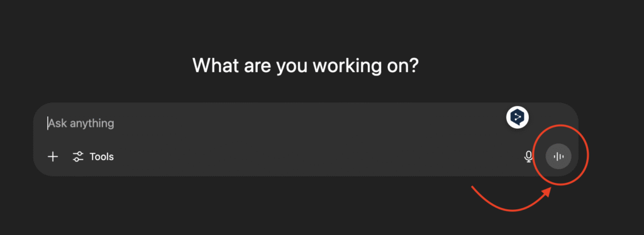The width and height of the screenshot is (644, 235).
Task: Open the DeepL extension badge
Action: 517,117
